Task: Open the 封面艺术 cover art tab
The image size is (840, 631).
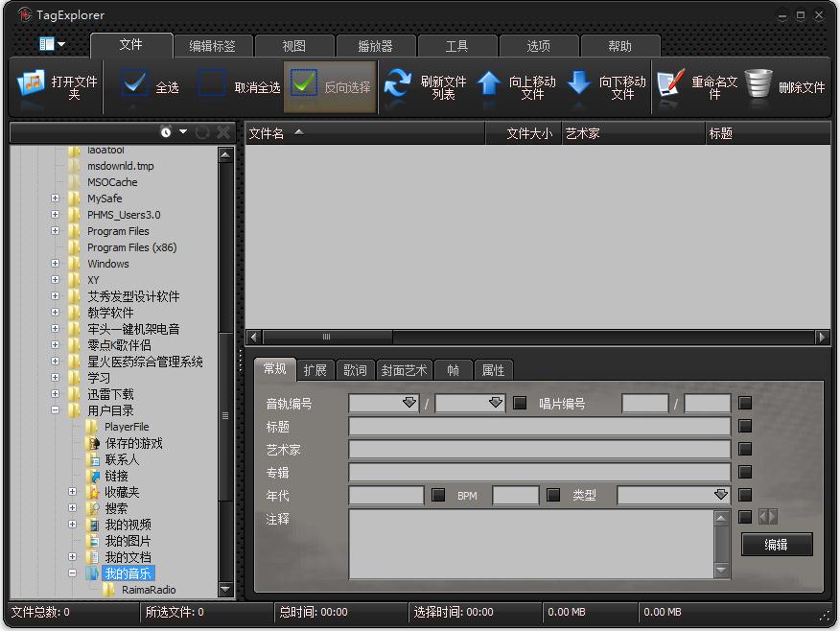Action: tap(404, 370)
